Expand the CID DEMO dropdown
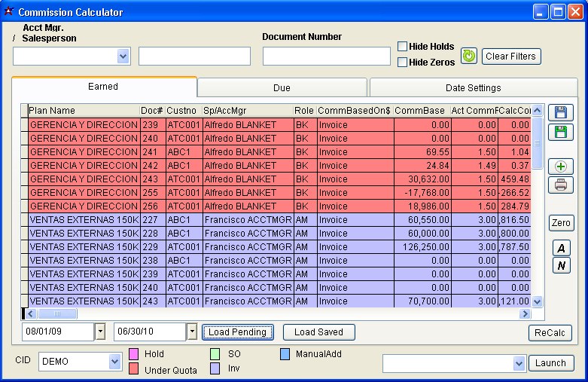The width and height of the screenshot is (588, 382). click(114, 362)
